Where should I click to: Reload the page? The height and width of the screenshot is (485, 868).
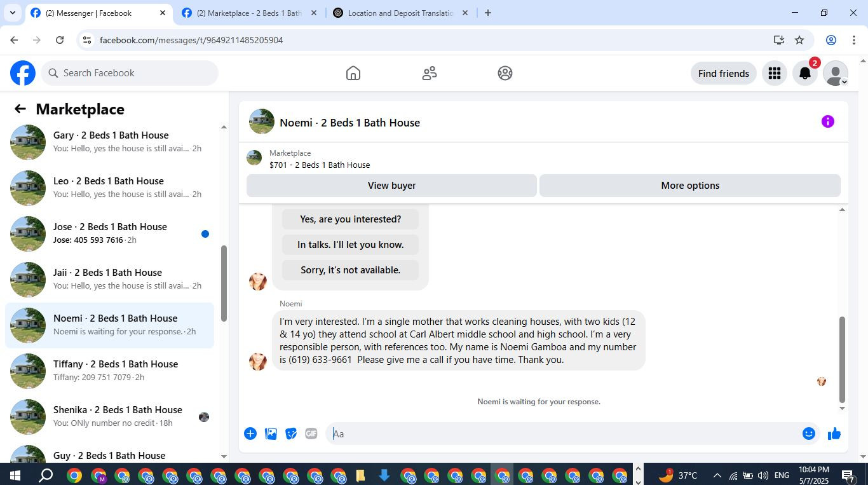click(x=60, y=40)
